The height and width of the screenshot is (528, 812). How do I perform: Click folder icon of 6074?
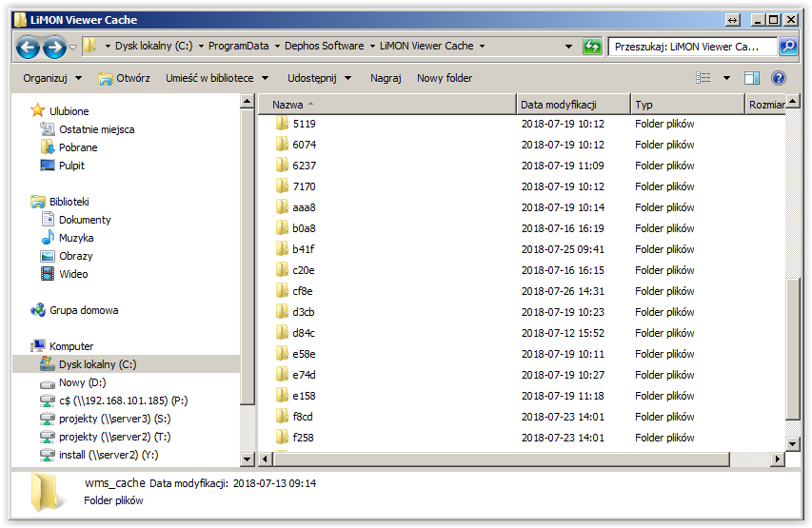coord(282,145)
